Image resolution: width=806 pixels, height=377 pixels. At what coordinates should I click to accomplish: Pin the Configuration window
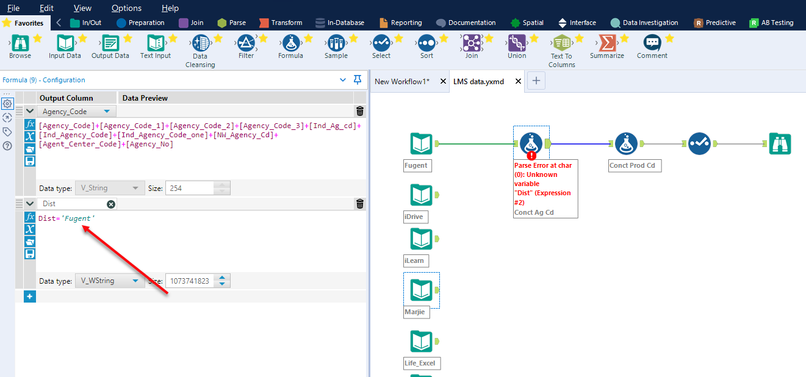tap(358, 80)
